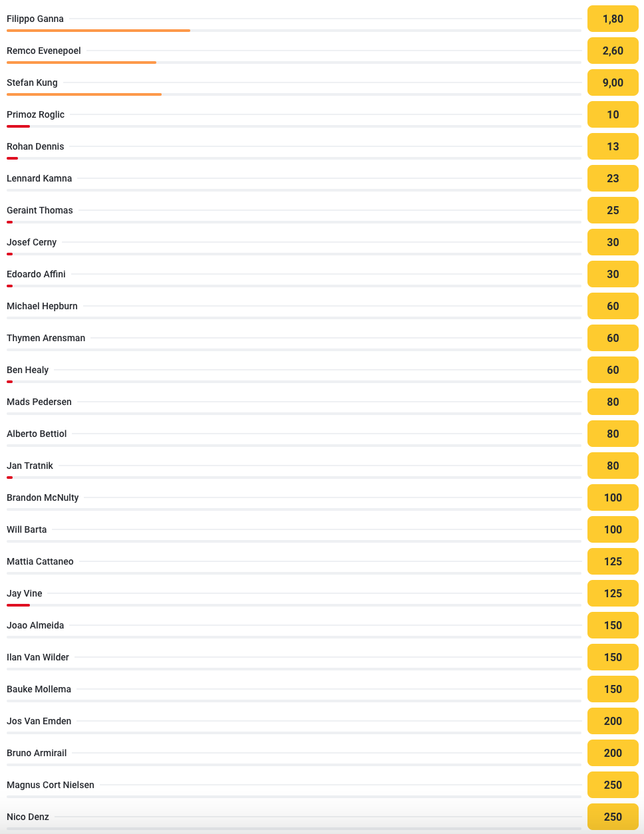
Task: Click the red bar beneath Jay Vine
Action: (18, 605)
